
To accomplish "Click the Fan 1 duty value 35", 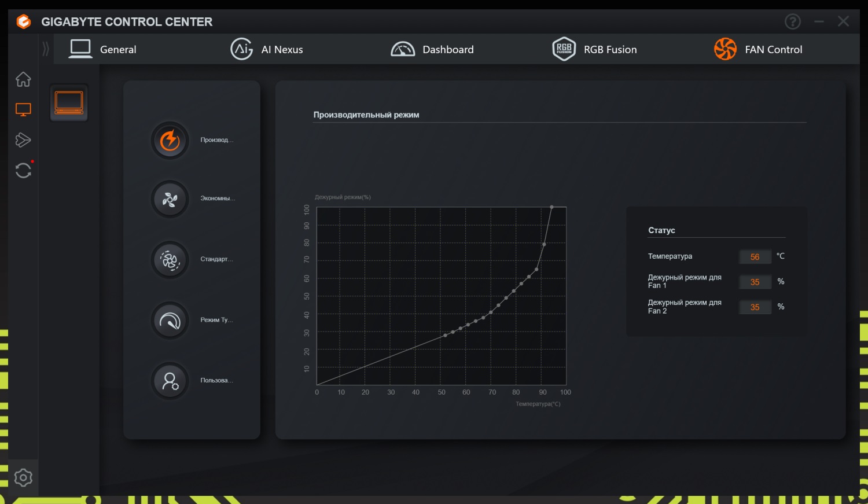I will 755,282.
